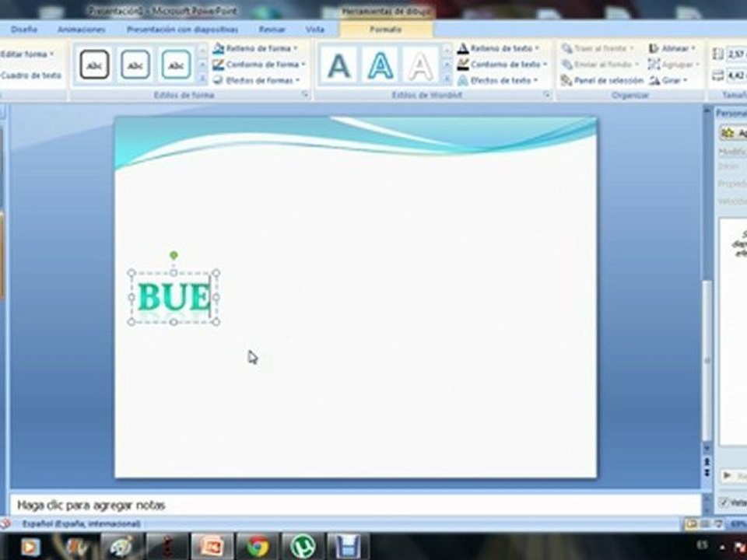The width and height of the screenshot is (747, 560).
Task: Click the Cuadro de texto tool
Action: 31,75
